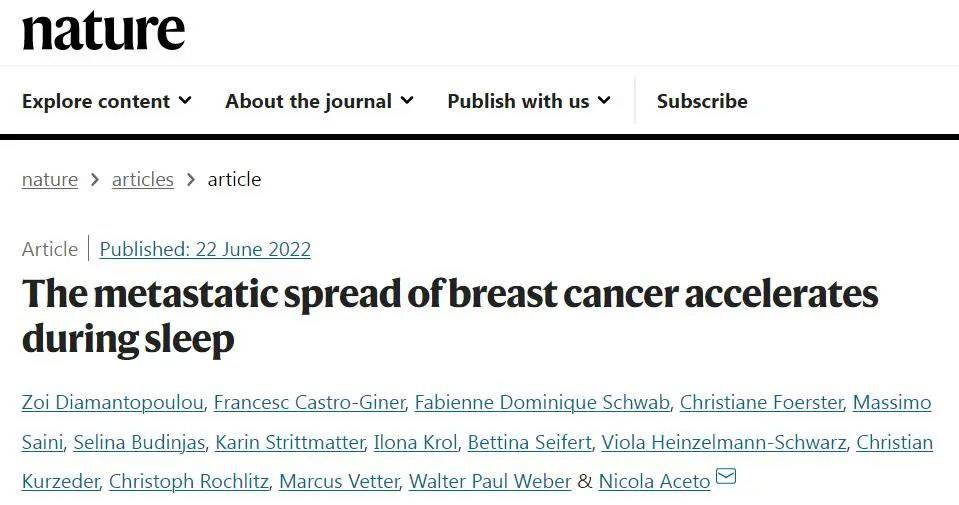959x505 pixels.
Task: Open Christoph Rochlitz author link
Action: (x=188, y=481)
